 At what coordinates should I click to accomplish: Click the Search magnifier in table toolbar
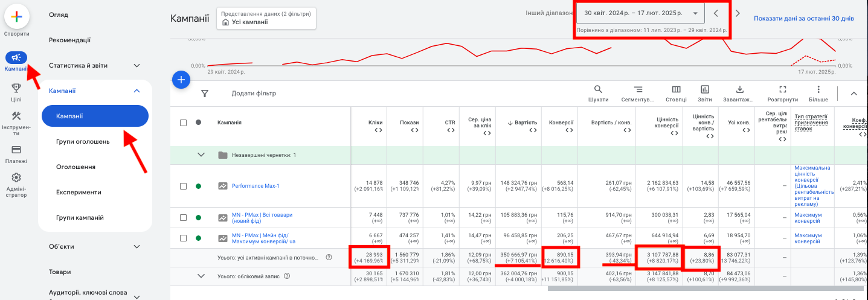599,89
